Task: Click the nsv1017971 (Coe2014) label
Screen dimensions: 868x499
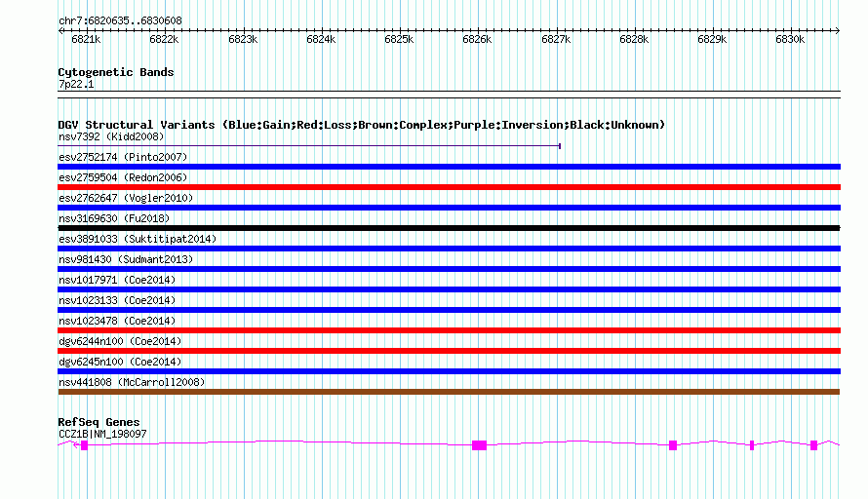Action: 117,280
